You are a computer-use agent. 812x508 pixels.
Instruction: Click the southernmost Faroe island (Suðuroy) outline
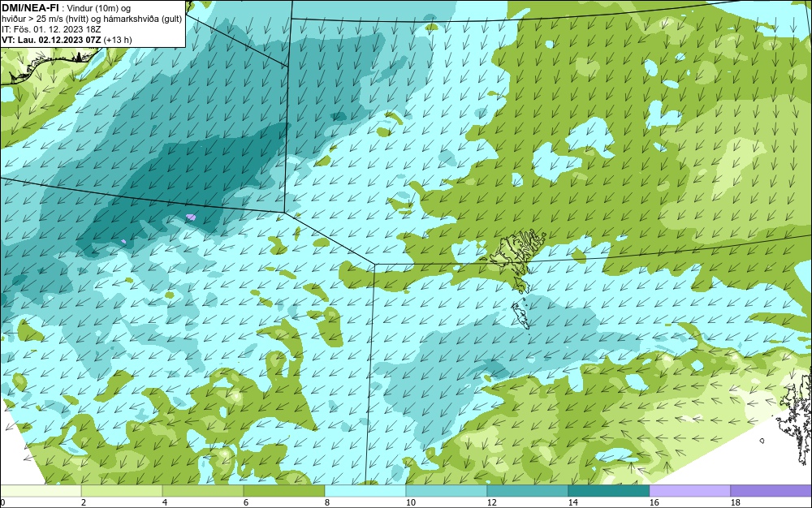click(x=520, y=316)
